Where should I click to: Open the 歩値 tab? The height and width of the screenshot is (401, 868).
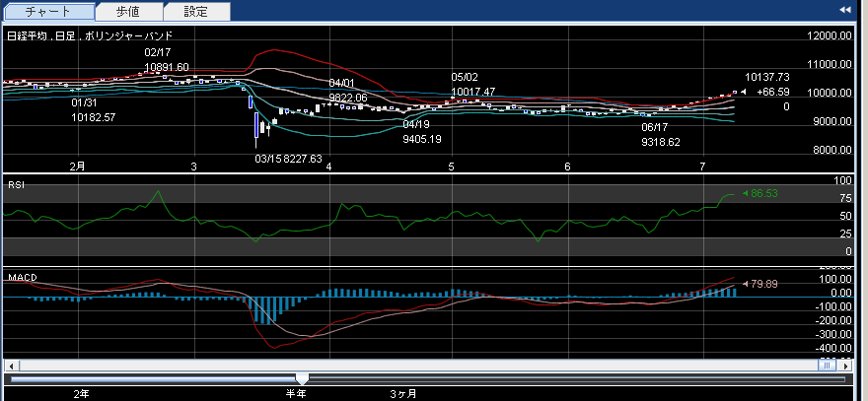pyautogui.click(x=130, y=12)
